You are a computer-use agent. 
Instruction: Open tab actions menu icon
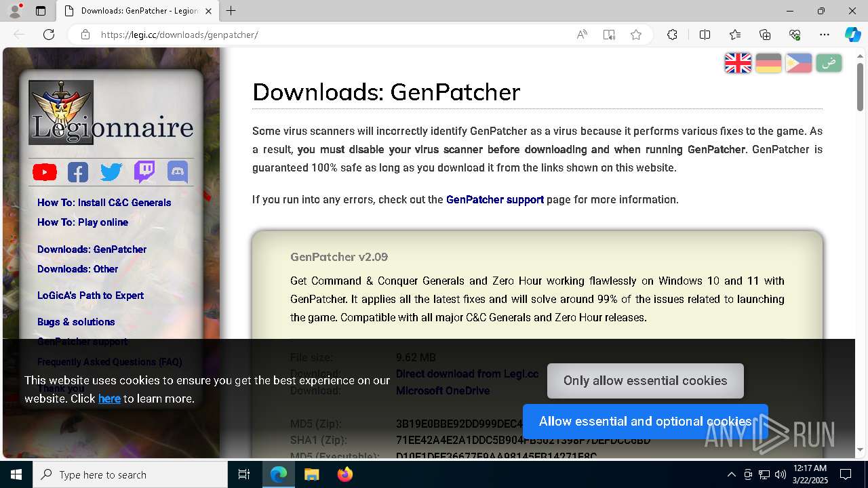(41, 11)
